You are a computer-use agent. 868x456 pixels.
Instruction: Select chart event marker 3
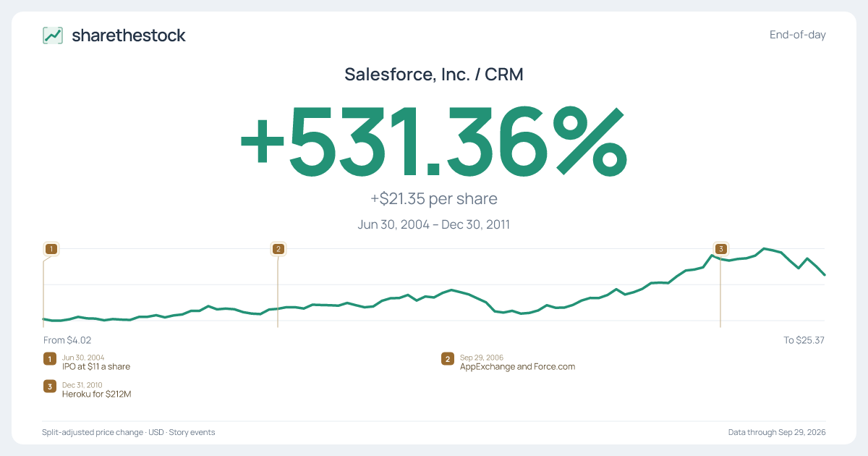tap(720, 249)
